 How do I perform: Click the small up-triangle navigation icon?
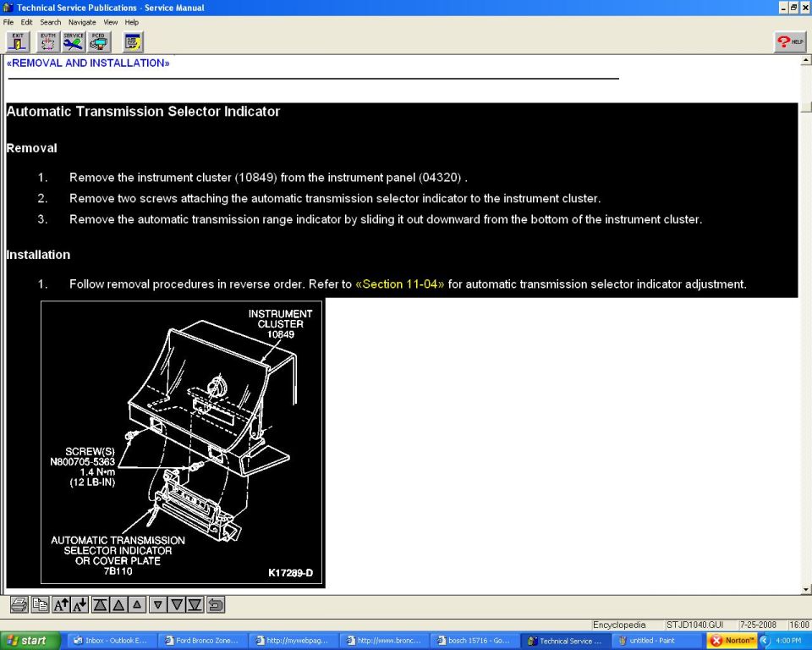click(137, 604)
